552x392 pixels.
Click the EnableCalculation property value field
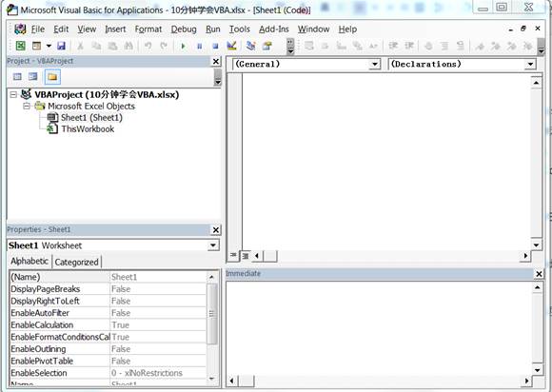[x=158, y=324]
